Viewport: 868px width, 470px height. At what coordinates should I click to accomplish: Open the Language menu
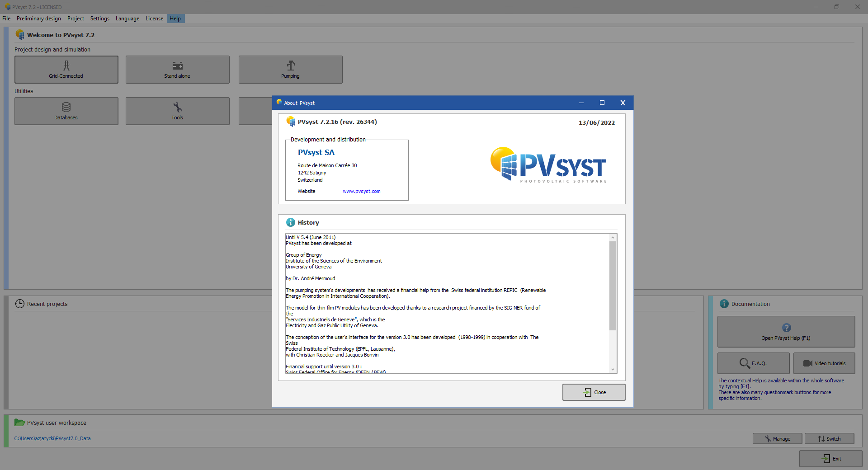(127, 19)
